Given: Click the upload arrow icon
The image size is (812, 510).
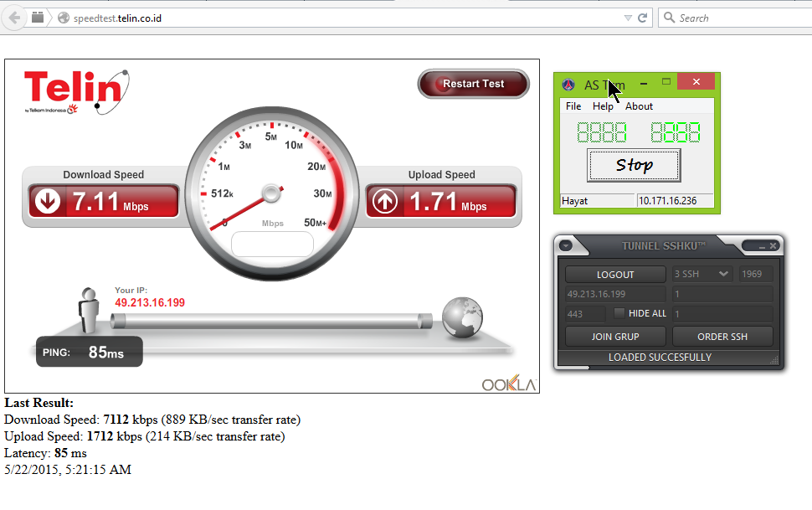Looking at the screenshot, I should click(x=385, y=201).
